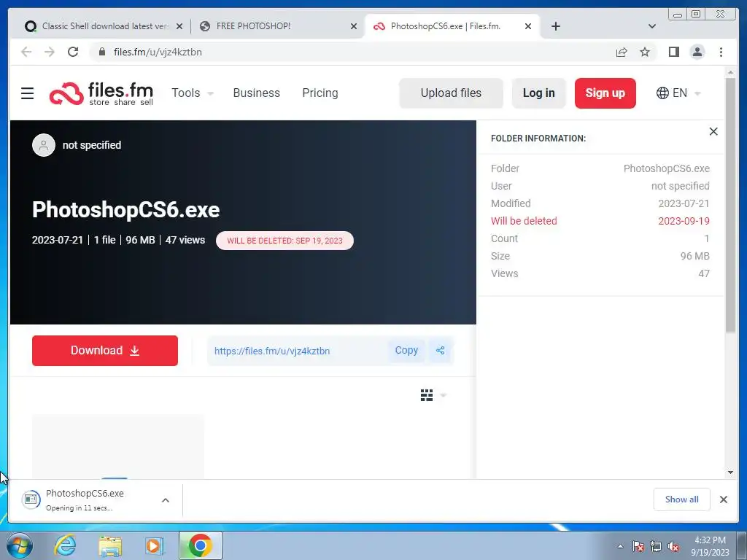Copy the share link with Copy button

(406, 351)
